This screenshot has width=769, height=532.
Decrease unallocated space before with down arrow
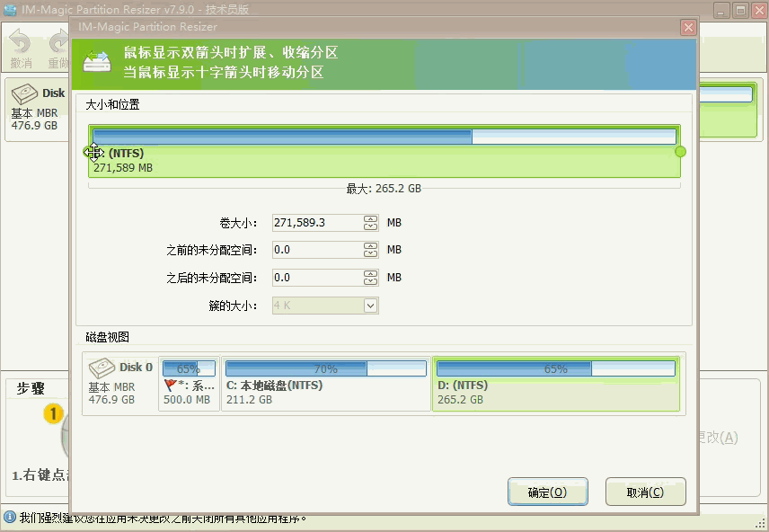371,253
